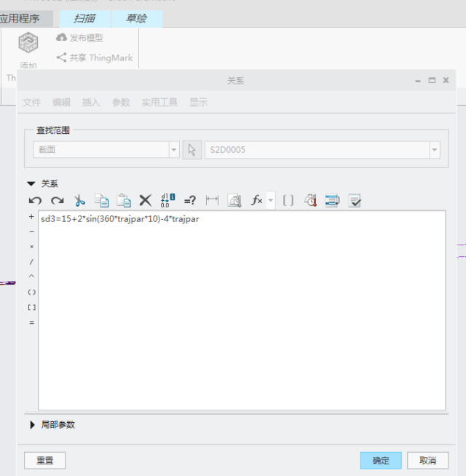
Task: Insert plus operator from side column
Action: 31,217
